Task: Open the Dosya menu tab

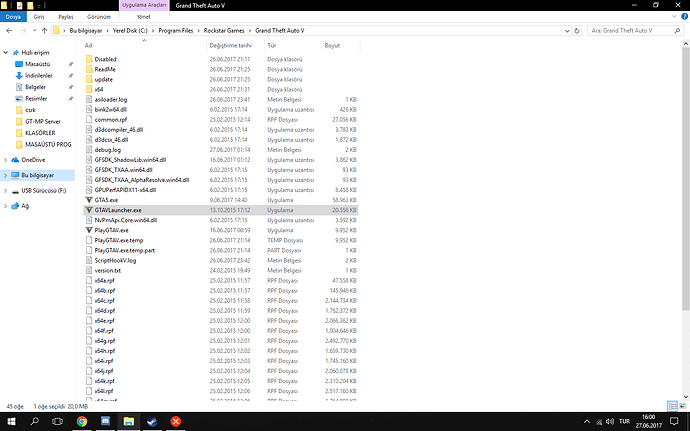Action: [x=13, y=17]
